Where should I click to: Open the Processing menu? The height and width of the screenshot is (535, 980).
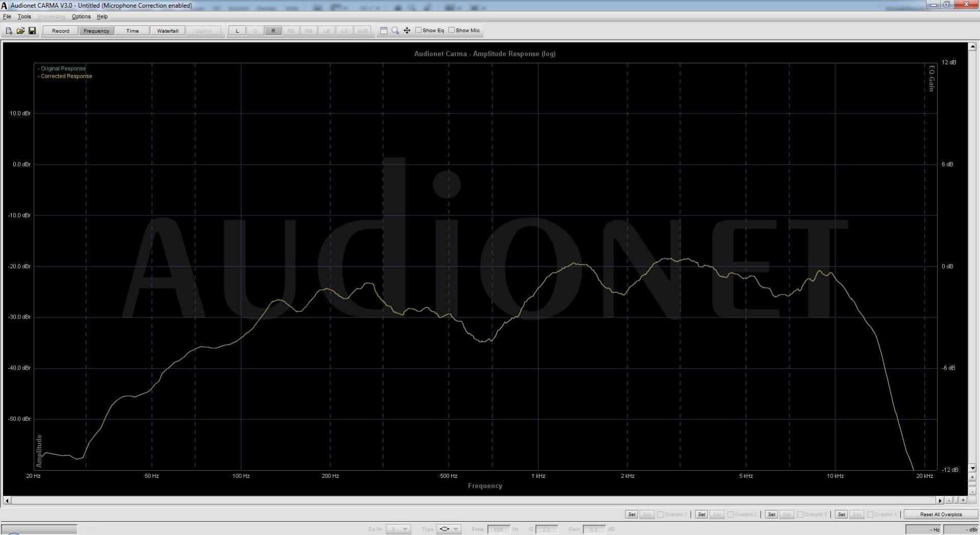tap(51, 16)
